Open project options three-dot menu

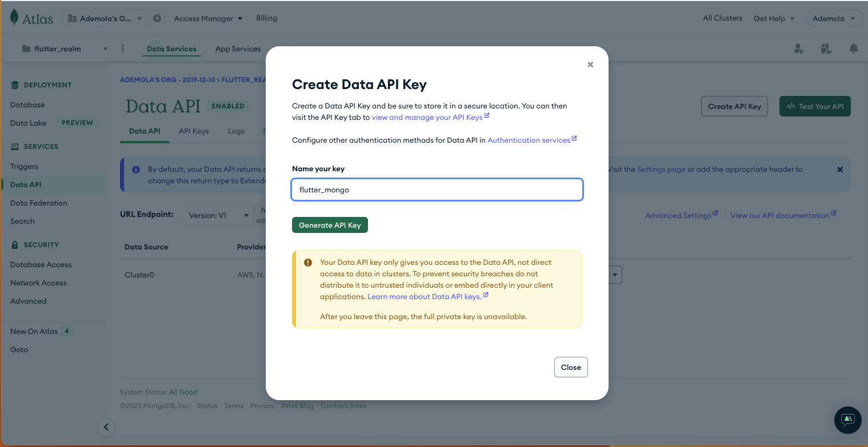pos(122,49)
